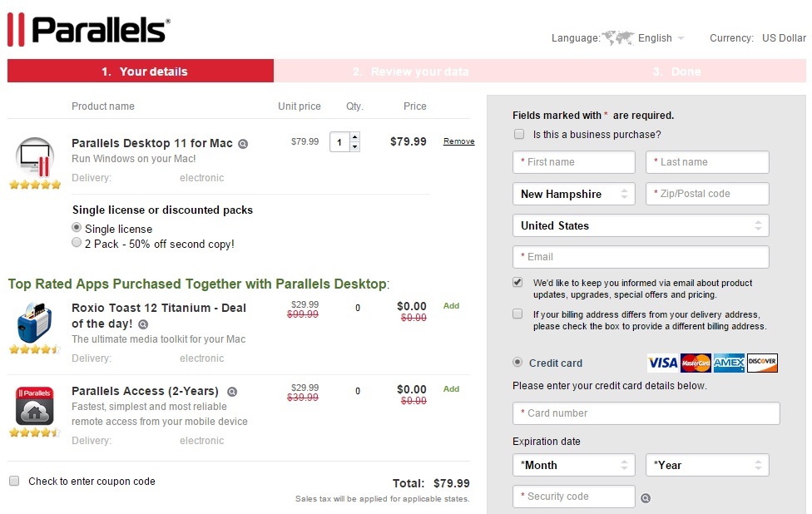812x514 pixels.
Task: Click the security code help icon
Action: pyautogui.click(x=646, y=498)
